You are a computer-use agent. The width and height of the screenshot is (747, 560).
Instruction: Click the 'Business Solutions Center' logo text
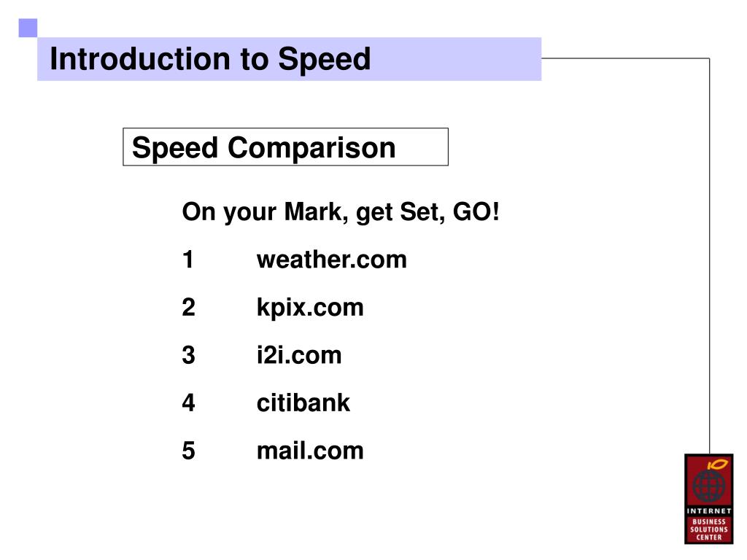click(x=709, y=529)
